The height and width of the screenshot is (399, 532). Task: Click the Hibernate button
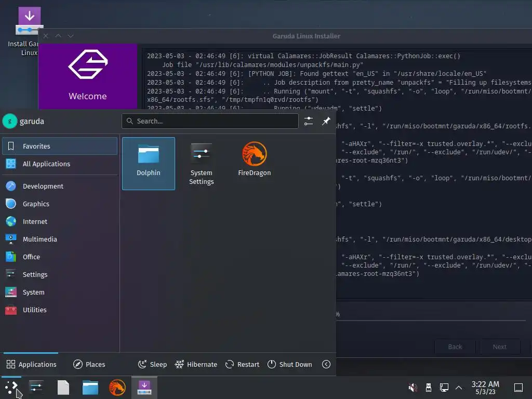click(196, 364)
